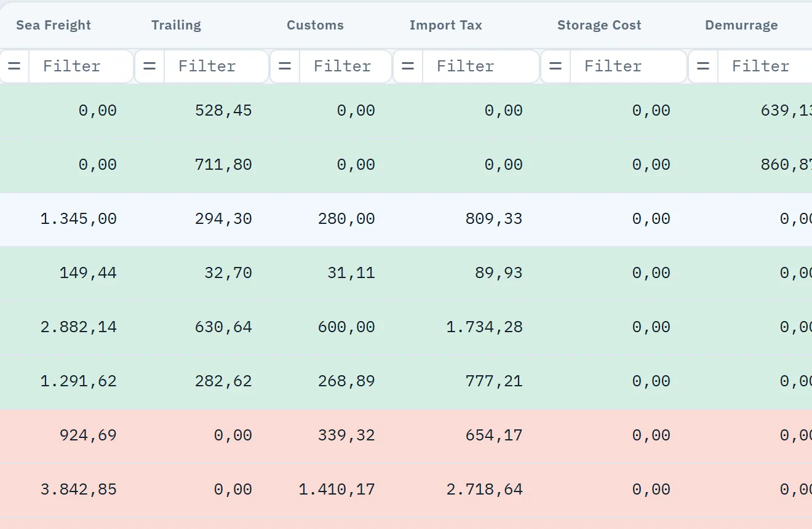
Task: Select the Trailing value 282,62
Action: pos(223,381)
